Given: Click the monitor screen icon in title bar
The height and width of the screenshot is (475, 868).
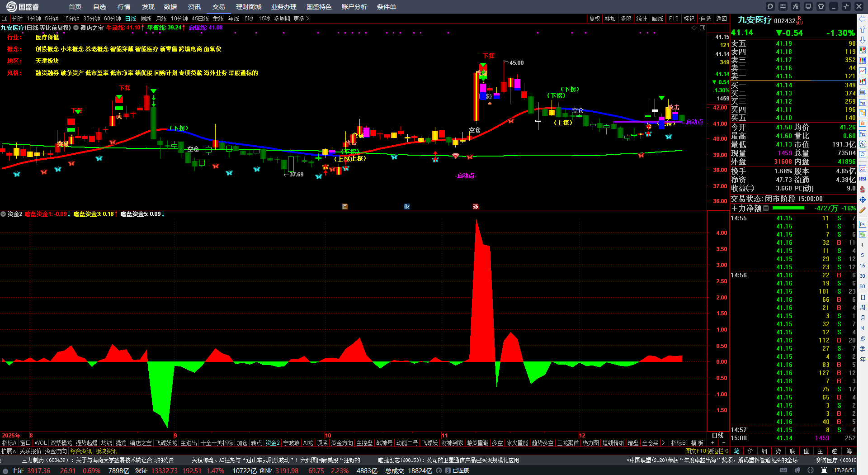Looking at the screenshot, I should click(808, 6).
